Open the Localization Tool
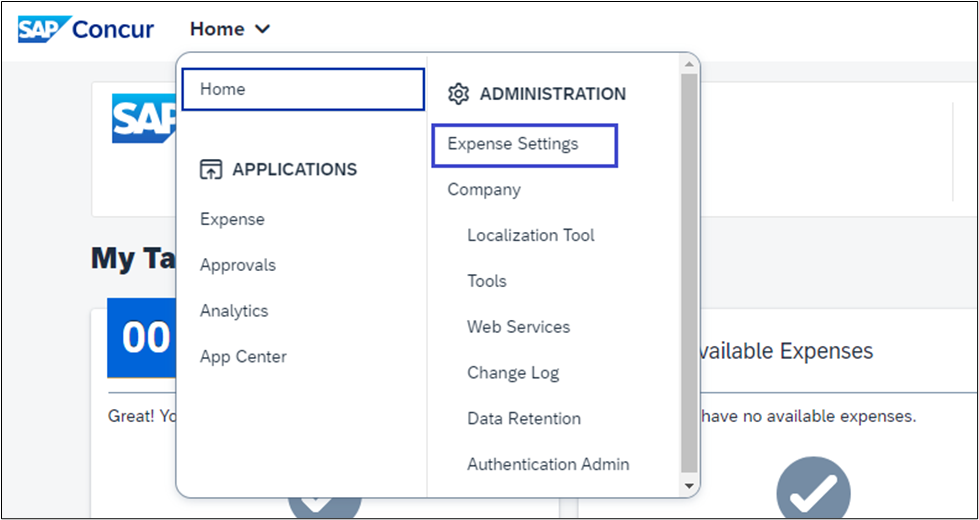Screen dimensions: 979x520 (530, 235)
